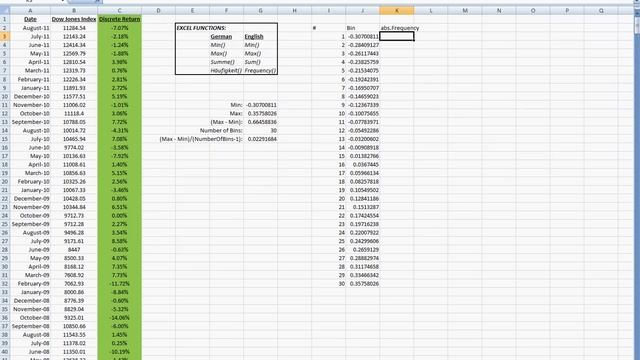Click row 32 header
The height and width of the screenshot is (360, 640).
(x=5, y=283)
